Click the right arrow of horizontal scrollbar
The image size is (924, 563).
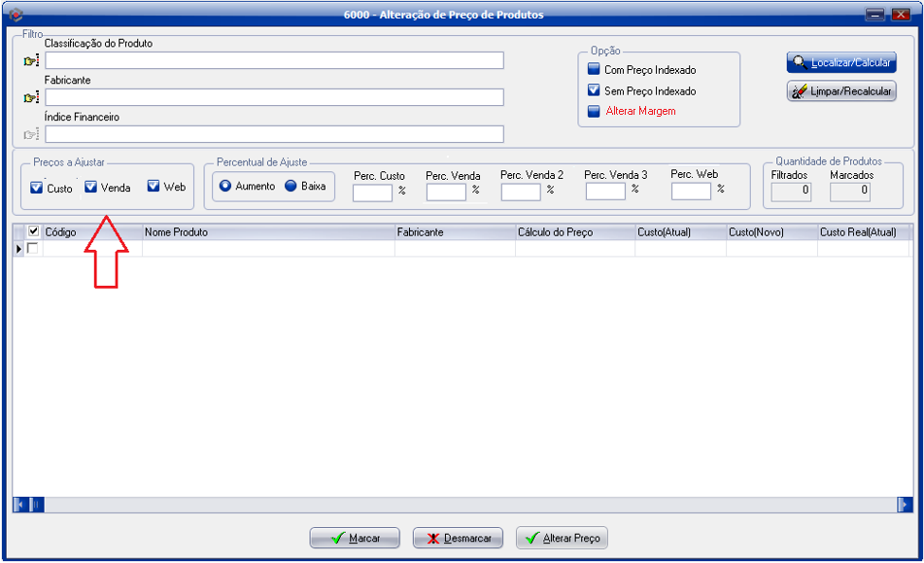(x=905, y=504)
